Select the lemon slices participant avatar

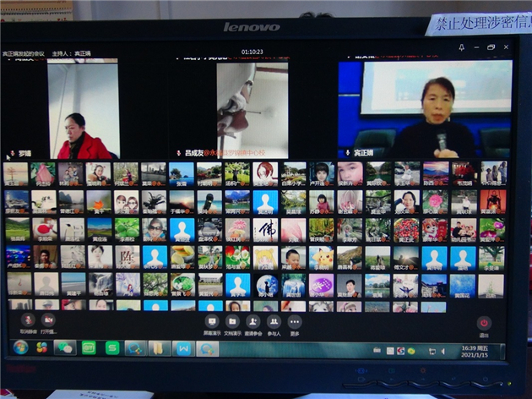point(182,258)
